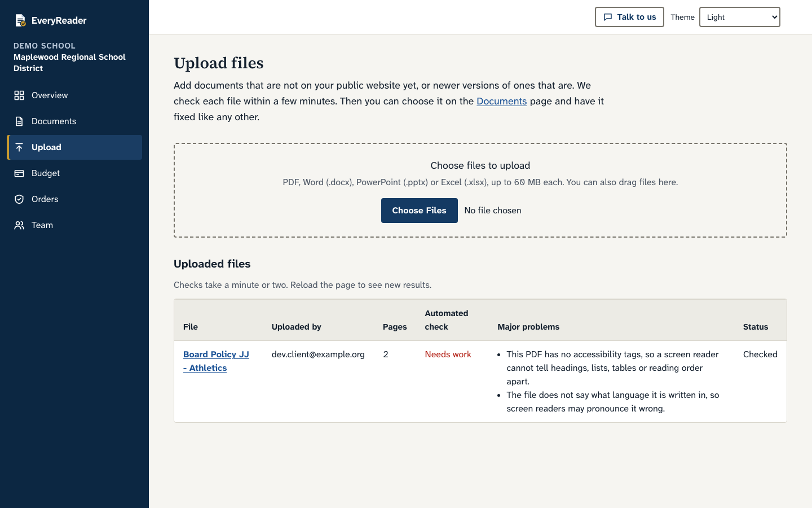Image resolution: width=812 pixels, height=508 pixels.
Task: Click the 'File' column header
Action: (191, 327)
